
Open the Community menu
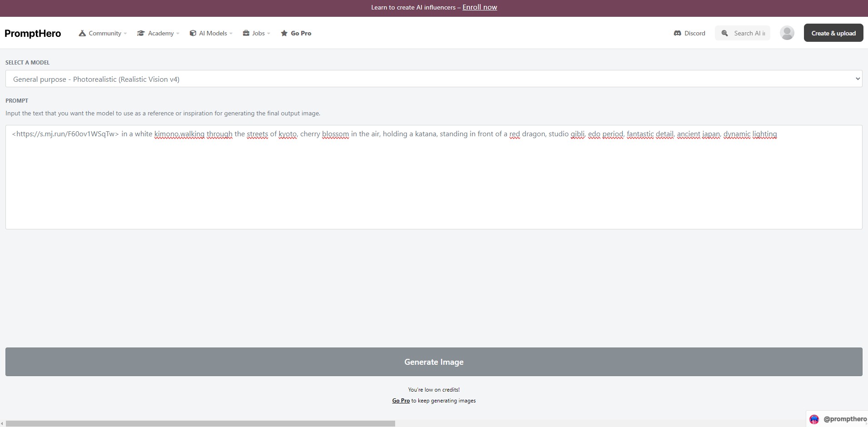pos(103,33)
